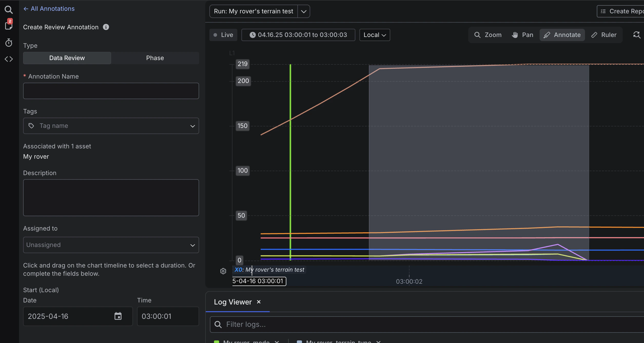Image resolution: width=644 pixels, height=343 pixels.
Task: Expand the Tag name dropdown
Action: [x=111, y=126]
